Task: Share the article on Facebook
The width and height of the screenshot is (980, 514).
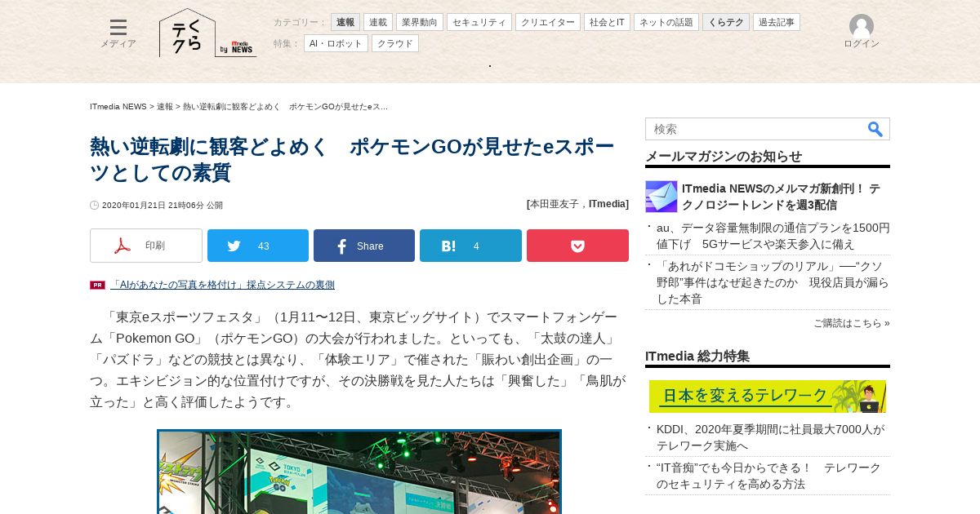Action: click(x=364, y=246)
